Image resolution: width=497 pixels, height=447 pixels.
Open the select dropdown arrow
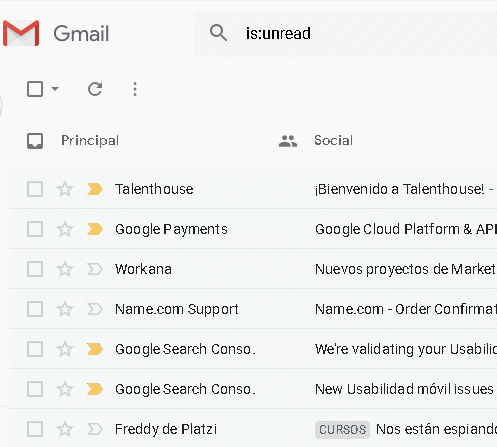pos(55,89)
